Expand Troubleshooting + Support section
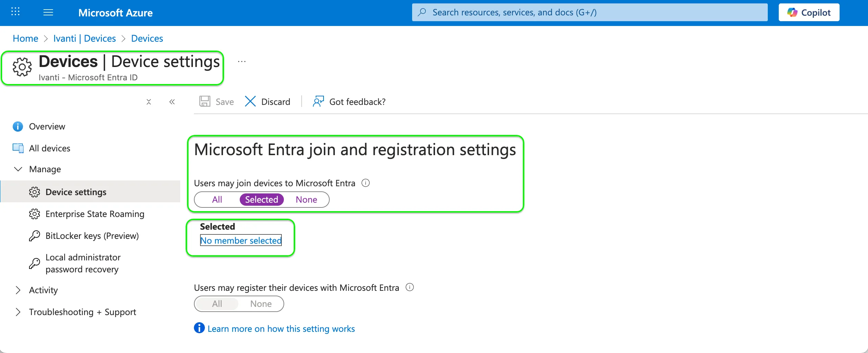Image resolution: width=868 pixels, height=353 pixels. (x=18, y=312)
